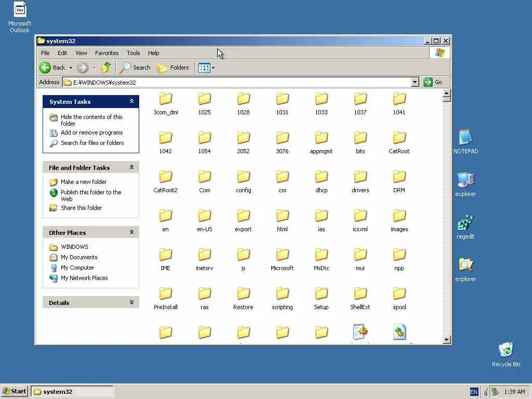Open the Back history dropdown arrow
Image resolution: width=532 pixels, height=399 pixels.
[71, 68]
